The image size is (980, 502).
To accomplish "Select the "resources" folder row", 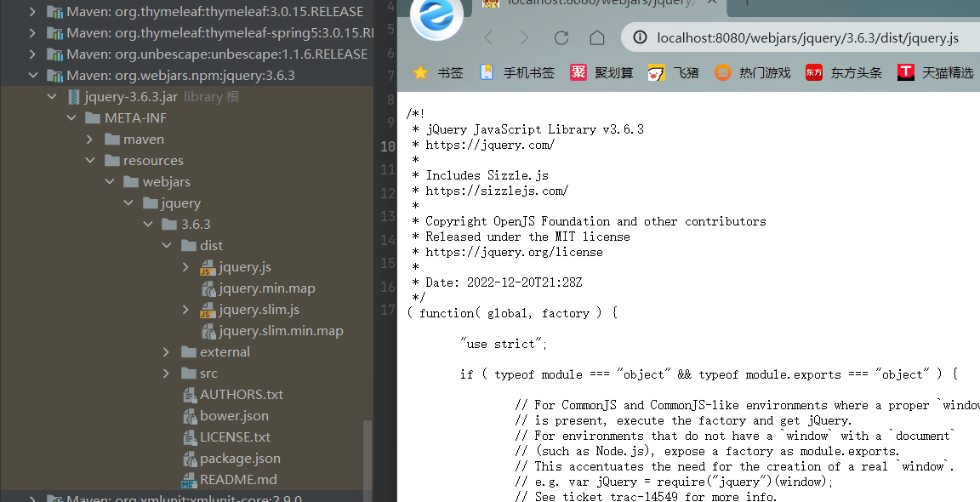I will 186,161.
